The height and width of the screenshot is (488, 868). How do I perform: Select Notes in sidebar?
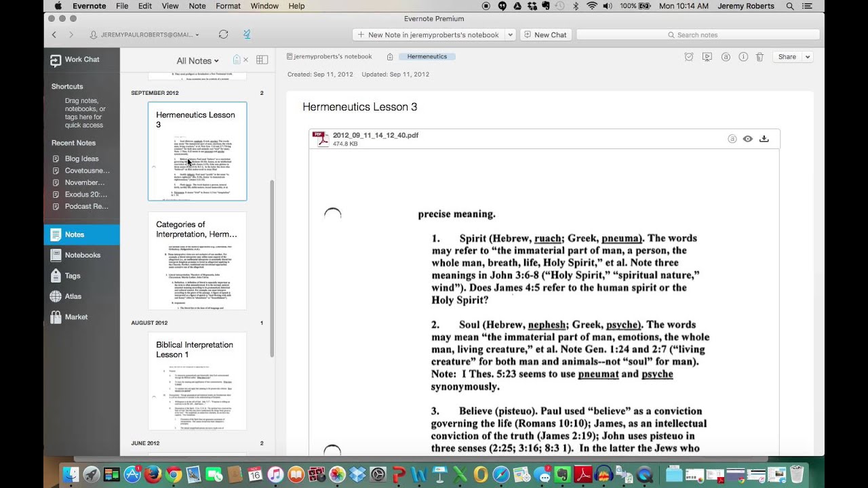coord(81,235)
